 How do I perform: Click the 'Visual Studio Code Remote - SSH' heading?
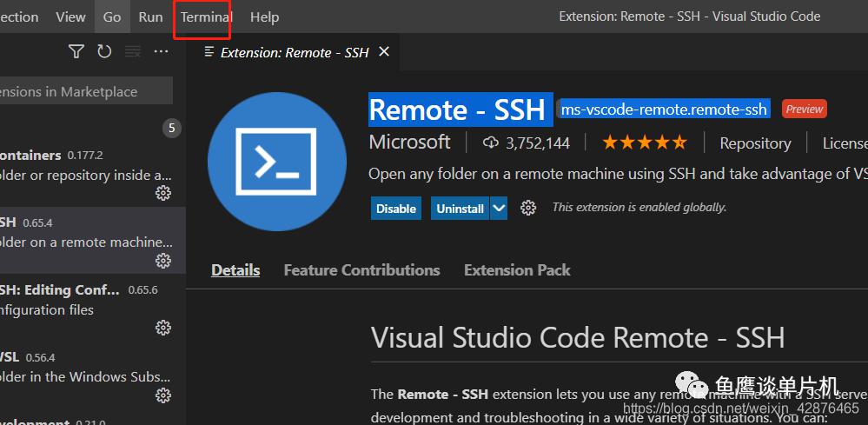point(578,337)
